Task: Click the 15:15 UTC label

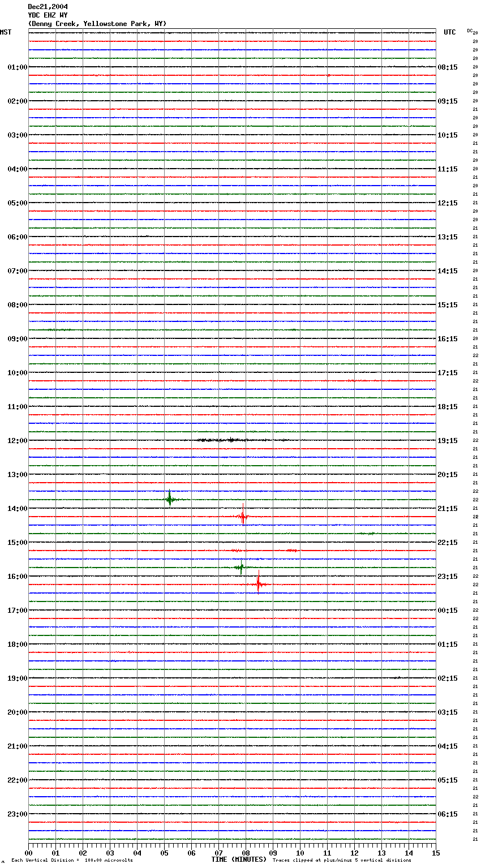Action: pyautogui.click(x=448, y=305)
